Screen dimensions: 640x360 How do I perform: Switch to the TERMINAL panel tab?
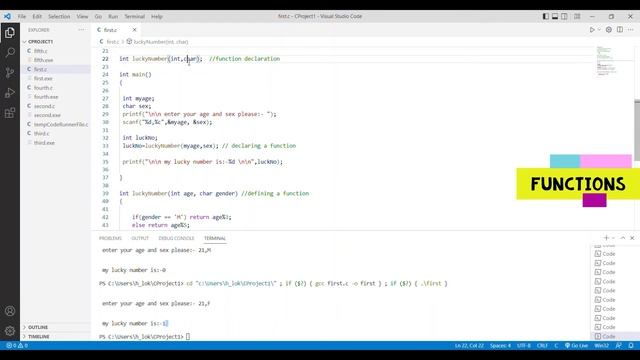point(215,238)
